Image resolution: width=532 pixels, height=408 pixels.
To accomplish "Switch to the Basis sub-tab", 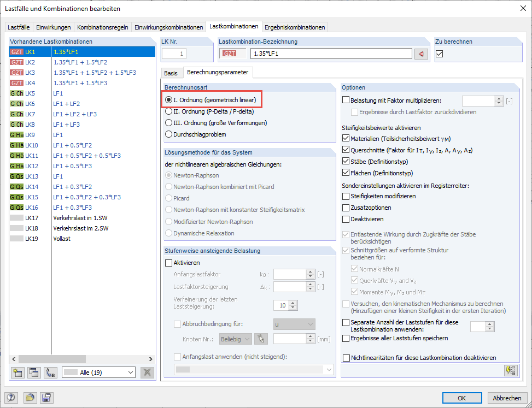I will click(171, 73).
